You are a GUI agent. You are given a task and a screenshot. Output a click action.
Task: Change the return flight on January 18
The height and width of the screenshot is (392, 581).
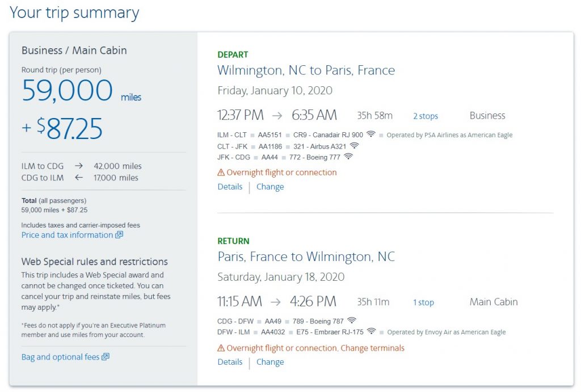coord(270,362)
